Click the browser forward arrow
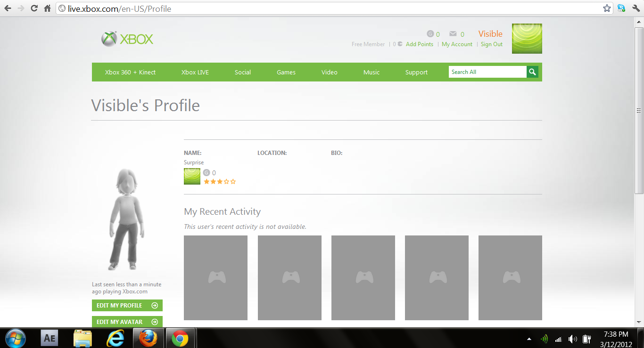 [21, 8]
